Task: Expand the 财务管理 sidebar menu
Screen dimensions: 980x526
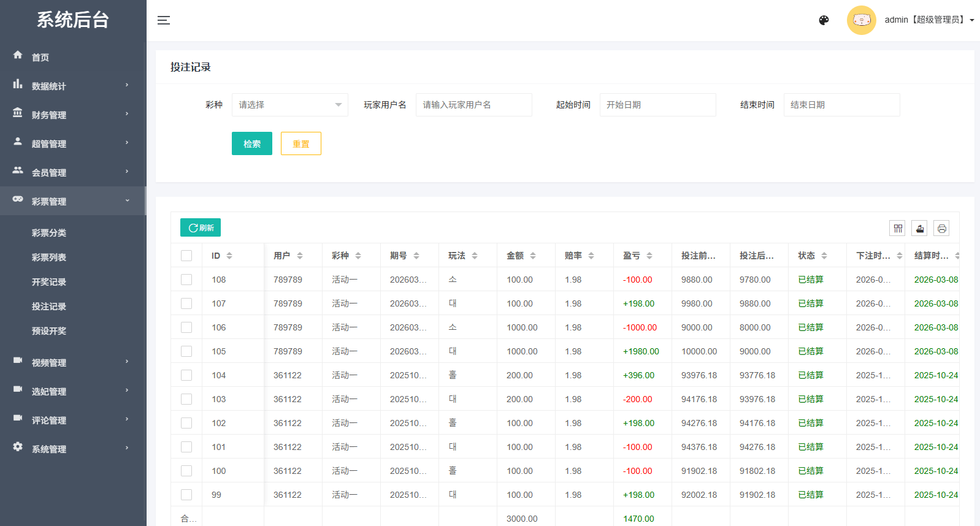Action: pos(72,115)
